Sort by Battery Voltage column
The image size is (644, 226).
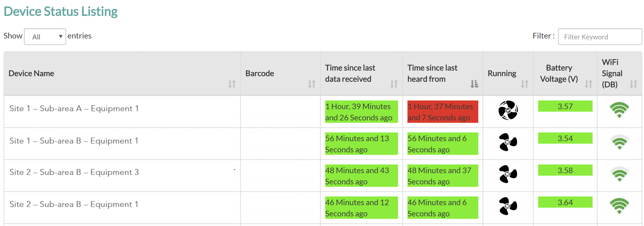(588, 84)
